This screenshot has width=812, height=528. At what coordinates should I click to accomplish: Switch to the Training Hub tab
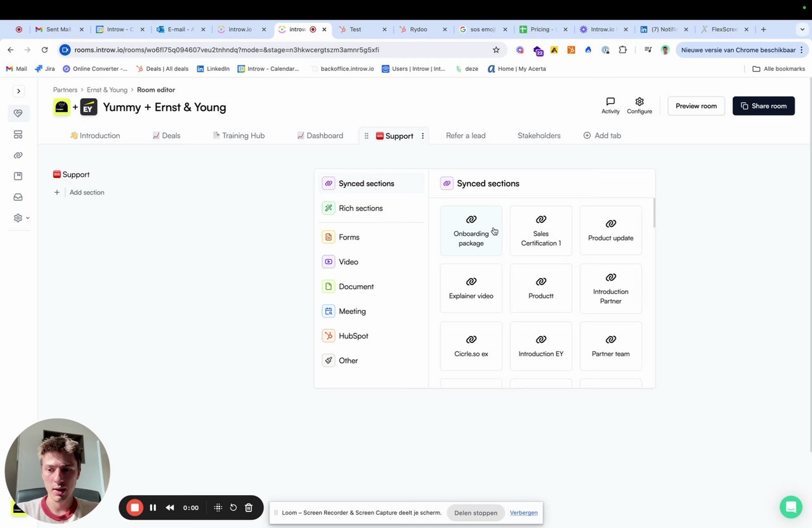(x=239, y=136)
